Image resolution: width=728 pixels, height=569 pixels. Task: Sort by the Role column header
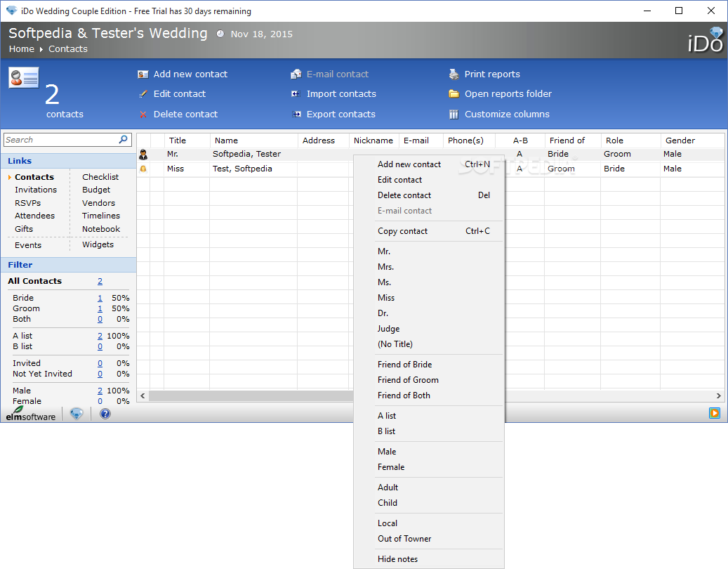tap(630, 140)
